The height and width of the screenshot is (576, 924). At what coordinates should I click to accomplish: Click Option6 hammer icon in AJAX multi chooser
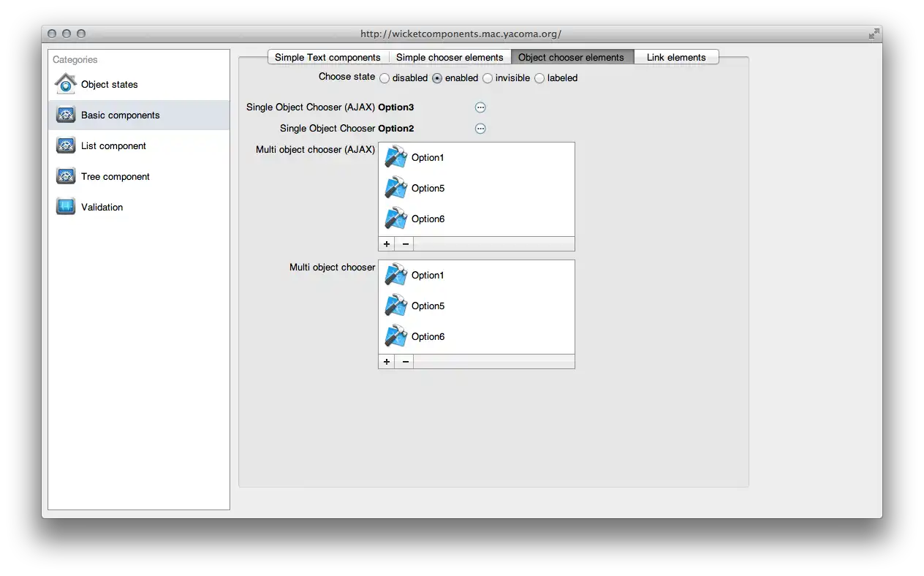[x=396, y=219]
